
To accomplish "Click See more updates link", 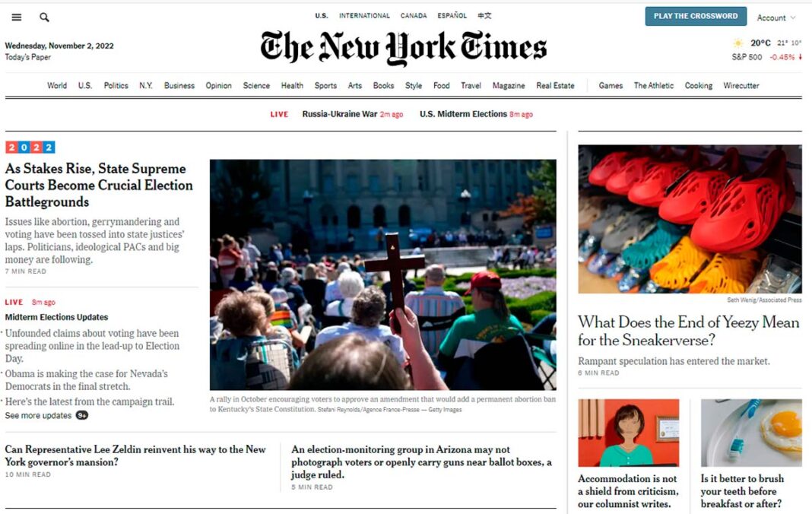I will click(x=38, y=415).
